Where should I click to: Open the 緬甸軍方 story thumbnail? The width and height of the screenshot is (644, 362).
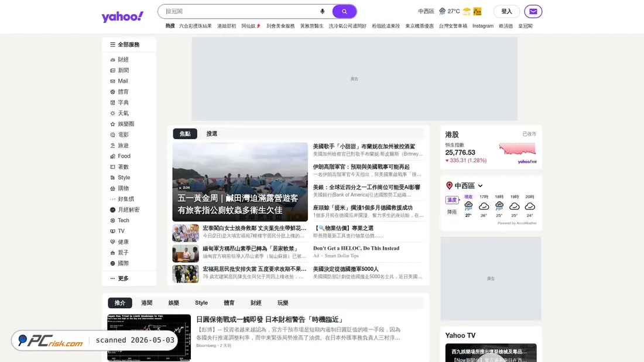pos(186,253)
